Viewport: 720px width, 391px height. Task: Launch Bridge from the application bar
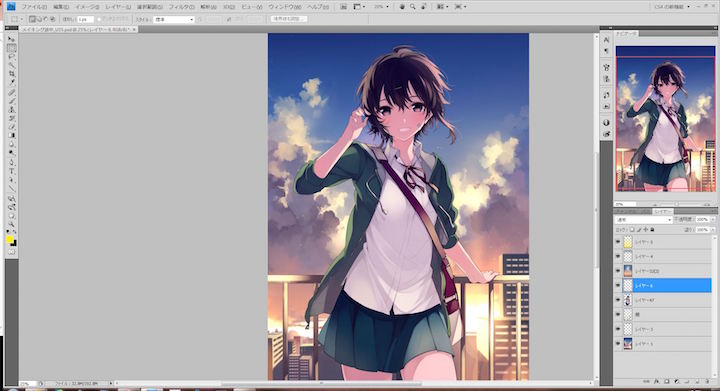(343, 7)
